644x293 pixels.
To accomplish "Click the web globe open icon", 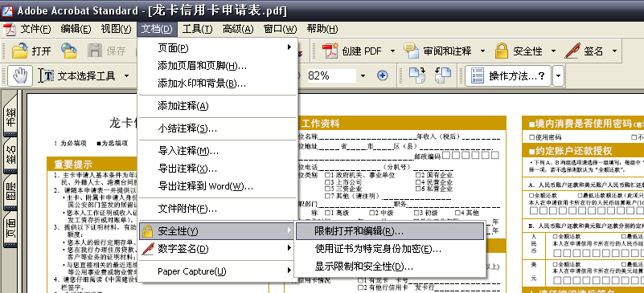I will pos(69,51).
